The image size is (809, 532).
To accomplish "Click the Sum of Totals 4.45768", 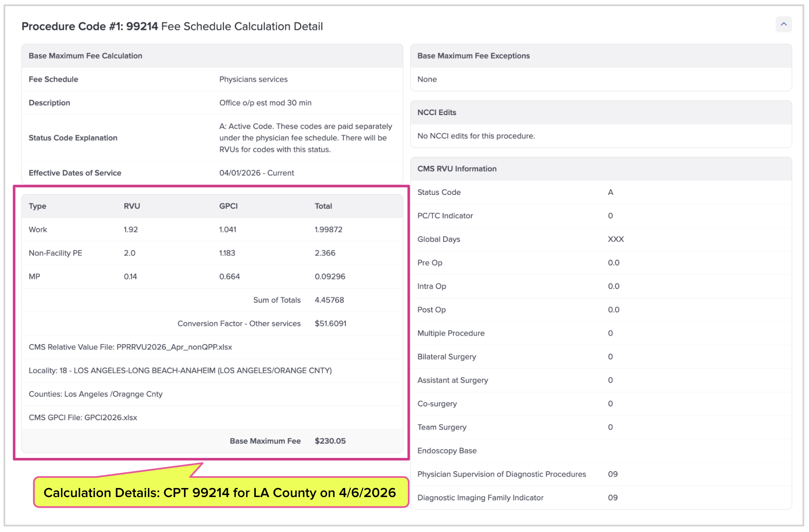I will click(329, 300).
